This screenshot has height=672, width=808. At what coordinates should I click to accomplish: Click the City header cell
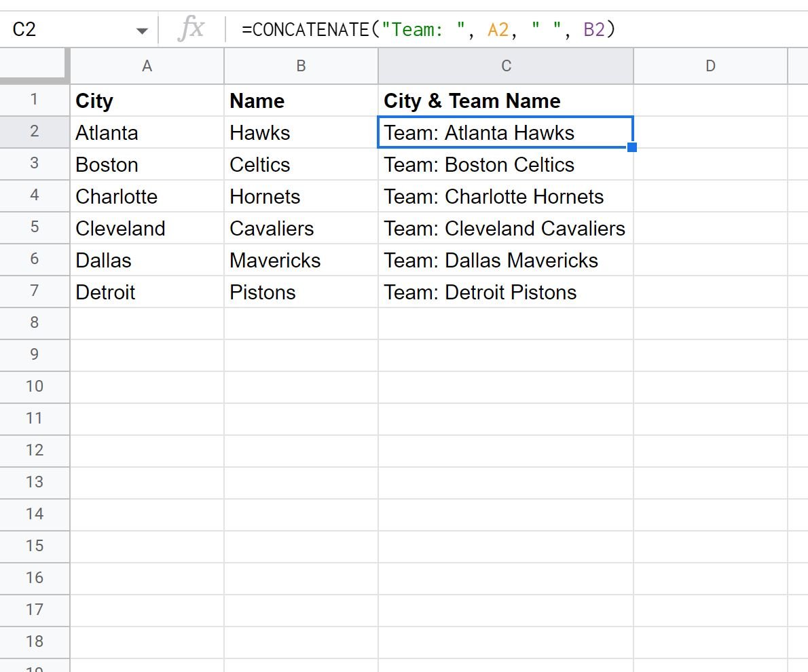pos(147,100)
